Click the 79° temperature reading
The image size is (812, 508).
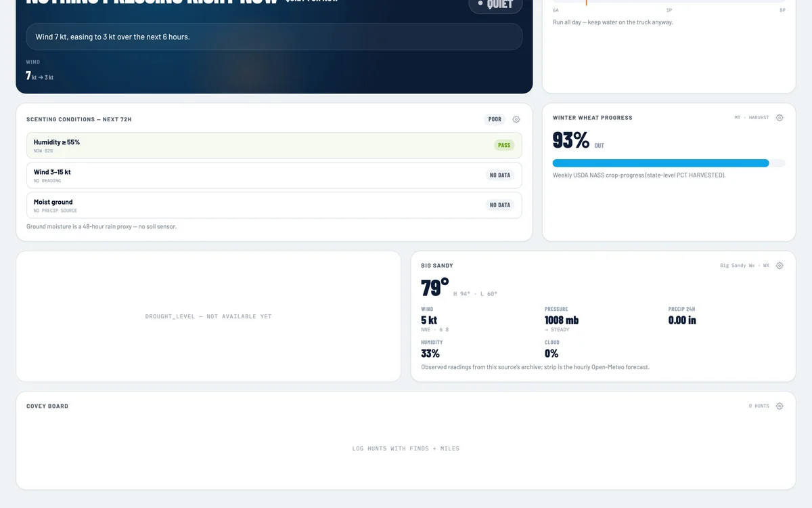(435, 288)
